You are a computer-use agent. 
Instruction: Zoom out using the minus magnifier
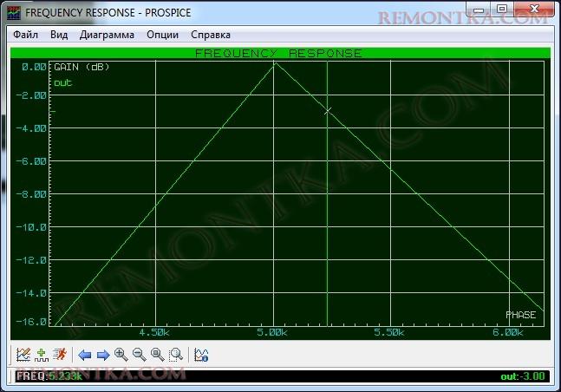click(139, 354)
